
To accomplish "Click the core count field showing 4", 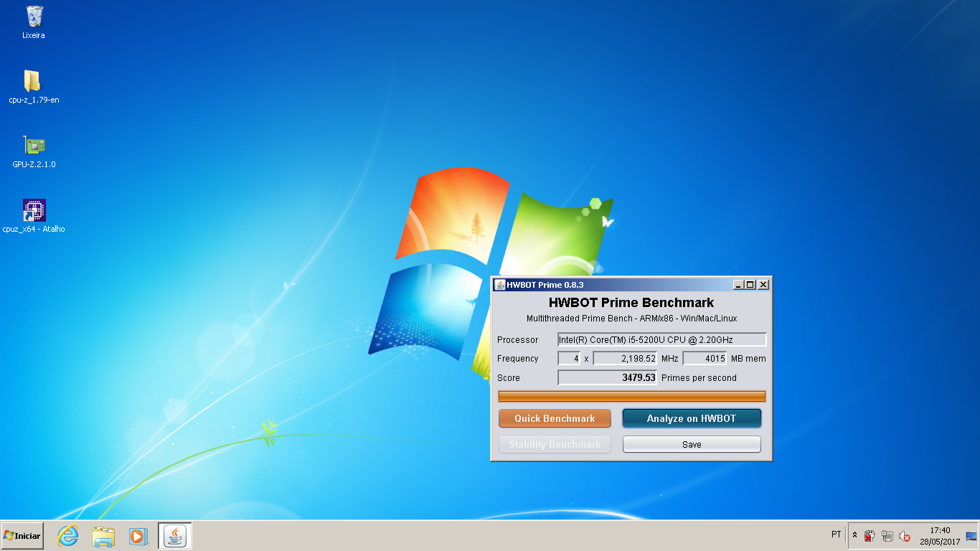I will click(x=569, y=358).
